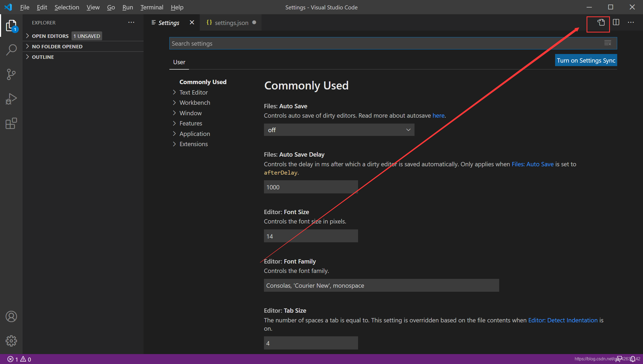Click the Accounts icon
Viewport: 643px width, 364px height.
click(x=11, y=316)
